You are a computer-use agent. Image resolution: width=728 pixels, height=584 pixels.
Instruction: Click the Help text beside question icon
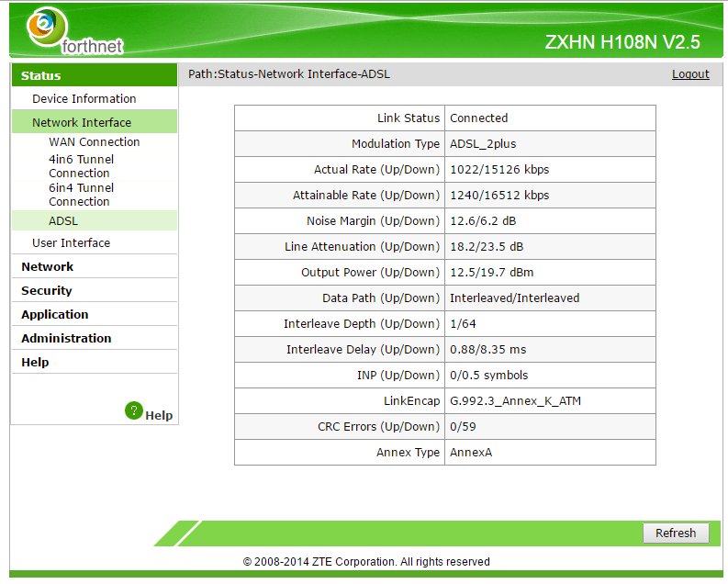[x=159, y=415]
